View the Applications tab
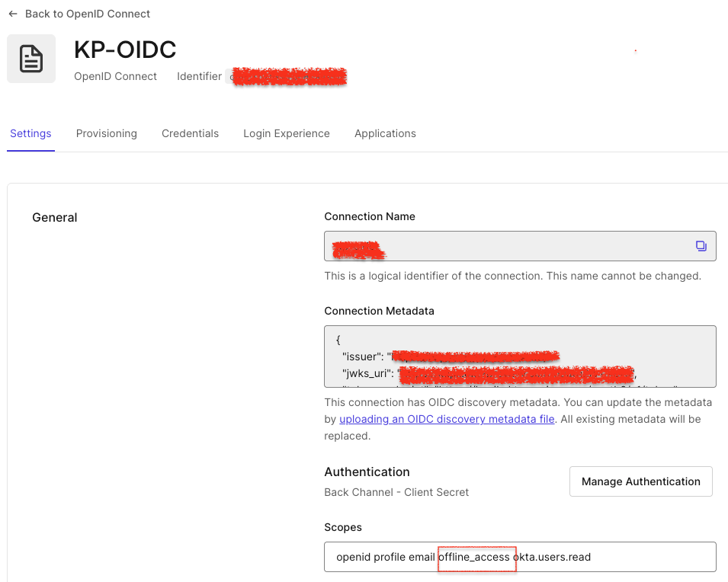 [385, 133]
